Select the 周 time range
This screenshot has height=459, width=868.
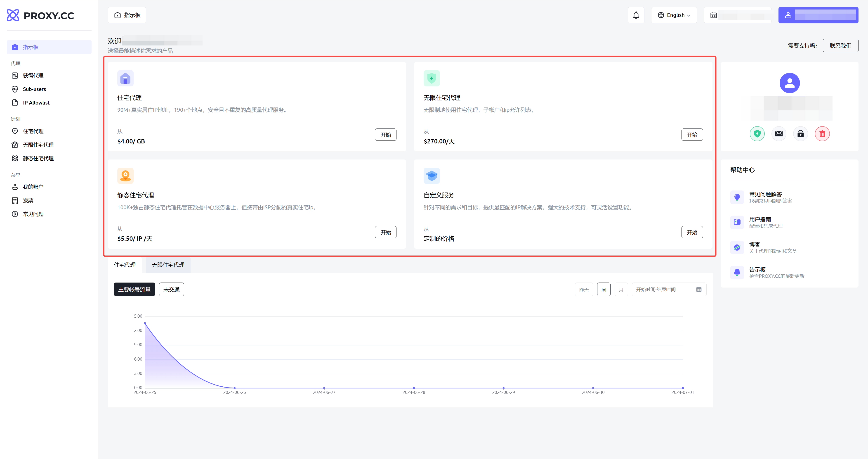[x=604, y=289]
